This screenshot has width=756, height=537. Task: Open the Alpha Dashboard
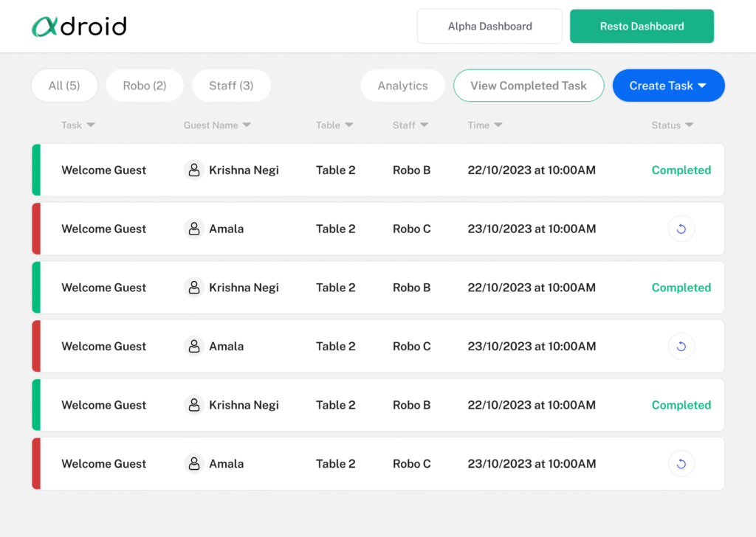click(x=489, y=27)
